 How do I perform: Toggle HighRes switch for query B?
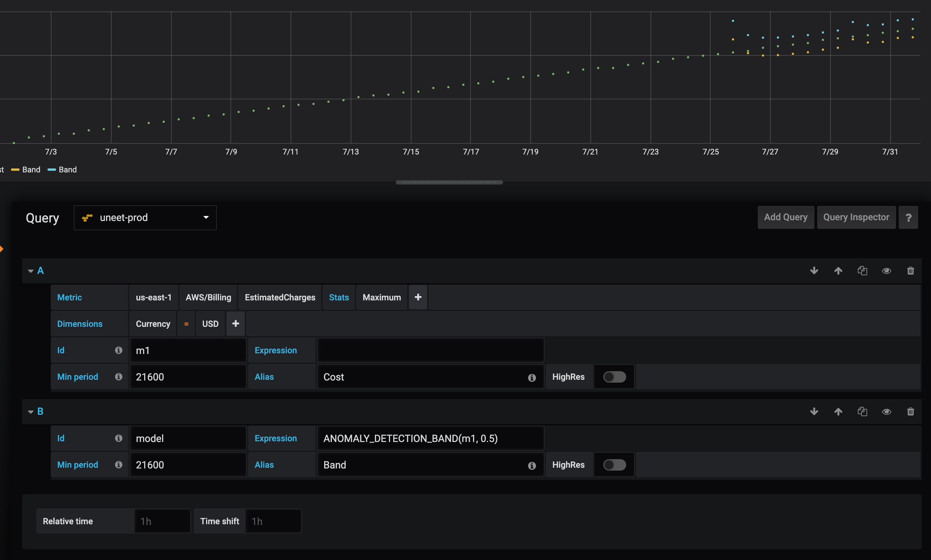point(614,465)
